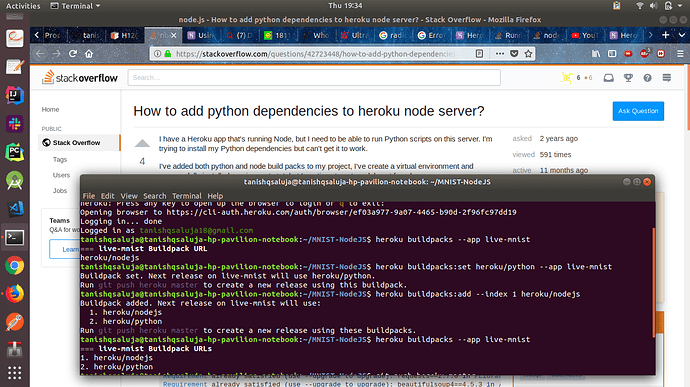Open the terminal View menu
690x387 pixels.
click(x=129, y=196)
